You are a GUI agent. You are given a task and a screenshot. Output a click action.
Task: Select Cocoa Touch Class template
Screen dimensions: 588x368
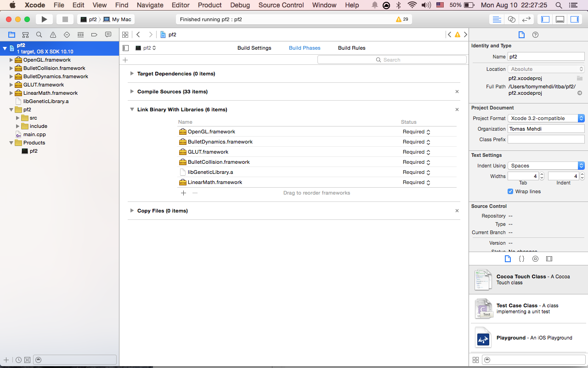528,280
